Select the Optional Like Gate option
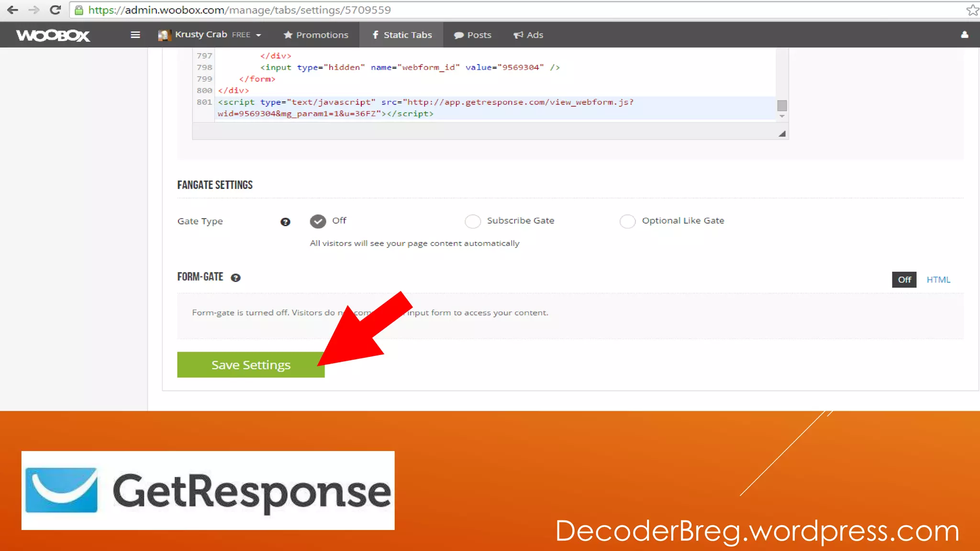Viewport: 980px width, 551px height. point(627,221)
